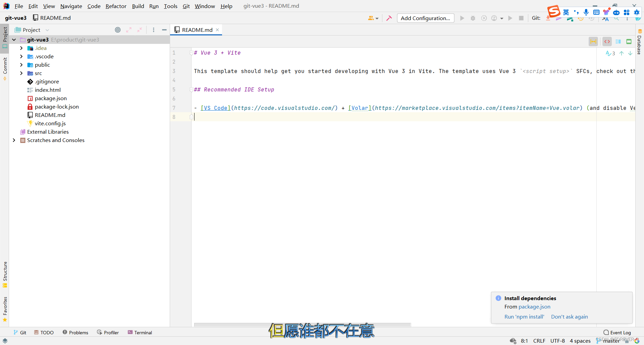The width and height of the screenshot is (644, 345).
Task: Open the Git menu
Action: coord(186,6)
